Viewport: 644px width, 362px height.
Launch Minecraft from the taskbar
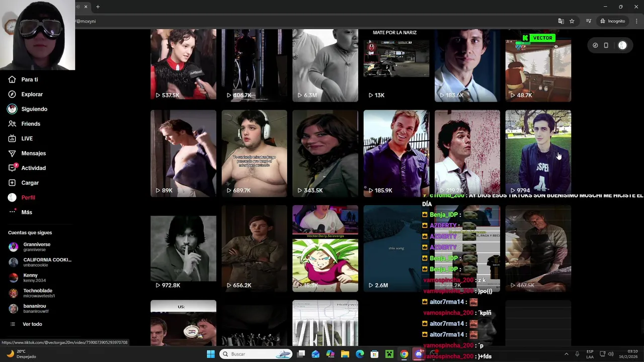(389, 354)
